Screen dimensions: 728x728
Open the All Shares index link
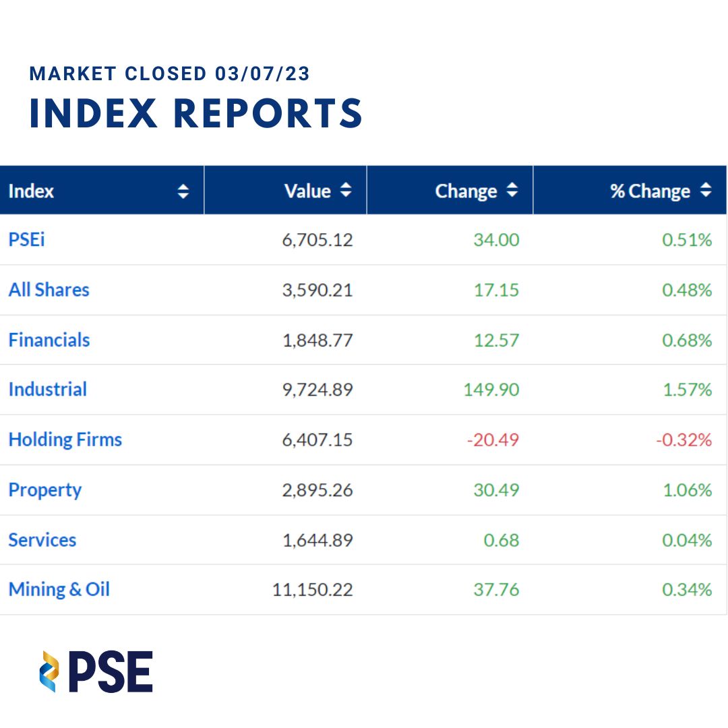49,290
